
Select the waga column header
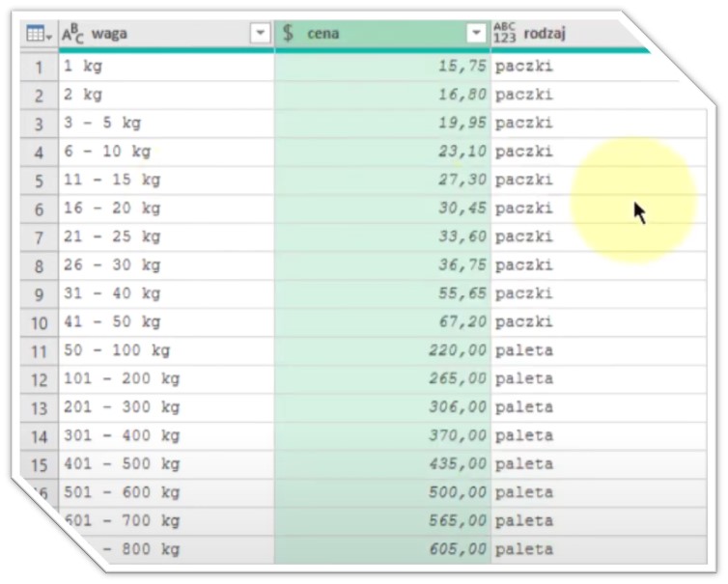154,34
